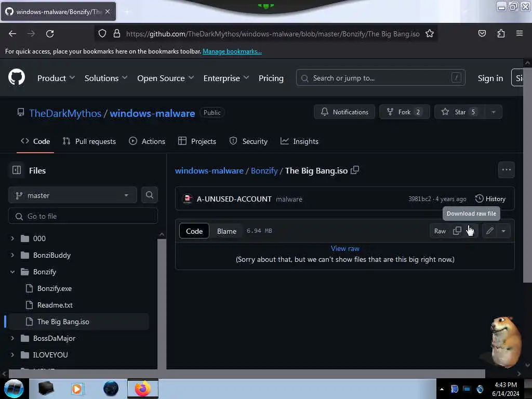Open TheDarkMythos owner link

[65, 113]
